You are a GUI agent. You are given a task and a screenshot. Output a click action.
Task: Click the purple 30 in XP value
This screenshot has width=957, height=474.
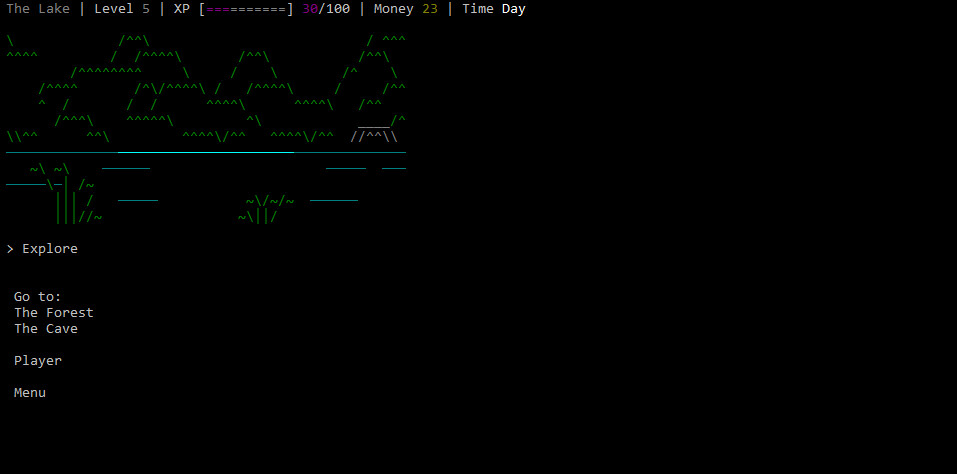pyautogui.click(x=310, y=9)
